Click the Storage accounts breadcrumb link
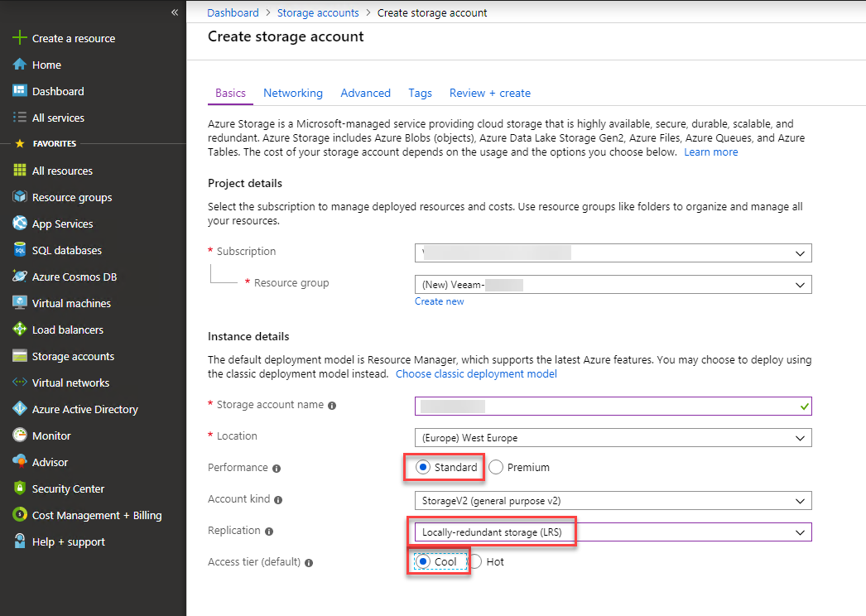Screen dimensions: 866x616 [x=318, y=12]
